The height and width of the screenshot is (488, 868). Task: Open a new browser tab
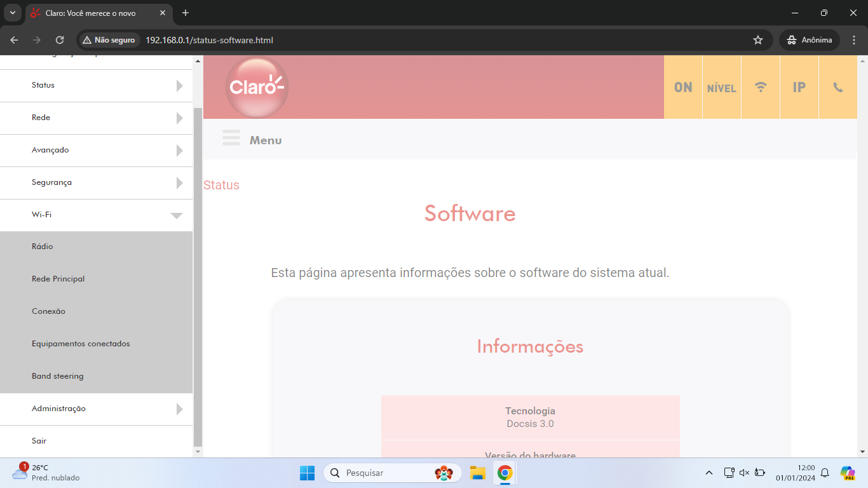(186, 13)
